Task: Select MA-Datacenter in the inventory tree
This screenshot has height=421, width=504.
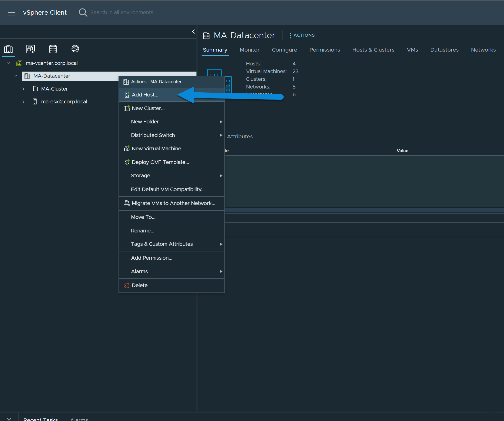Action: coord(52,76)
